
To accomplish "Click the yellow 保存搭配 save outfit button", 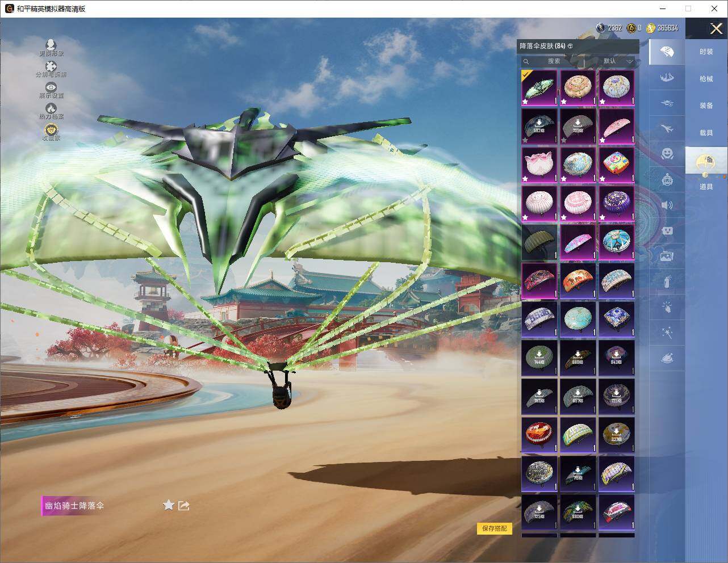I will [494, 528].
